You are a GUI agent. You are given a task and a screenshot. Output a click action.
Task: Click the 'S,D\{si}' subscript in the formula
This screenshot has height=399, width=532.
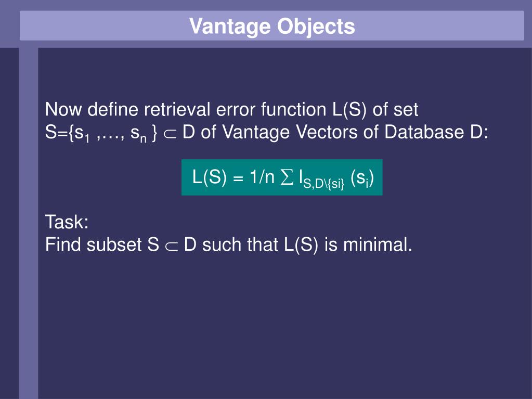(324, 184)
